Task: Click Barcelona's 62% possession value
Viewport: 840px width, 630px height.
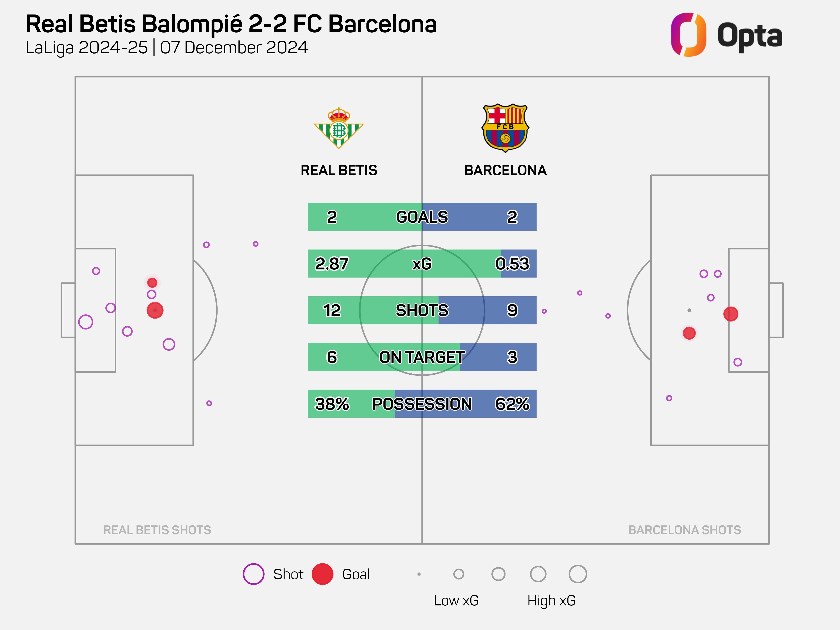Action: tap(512, 404)
